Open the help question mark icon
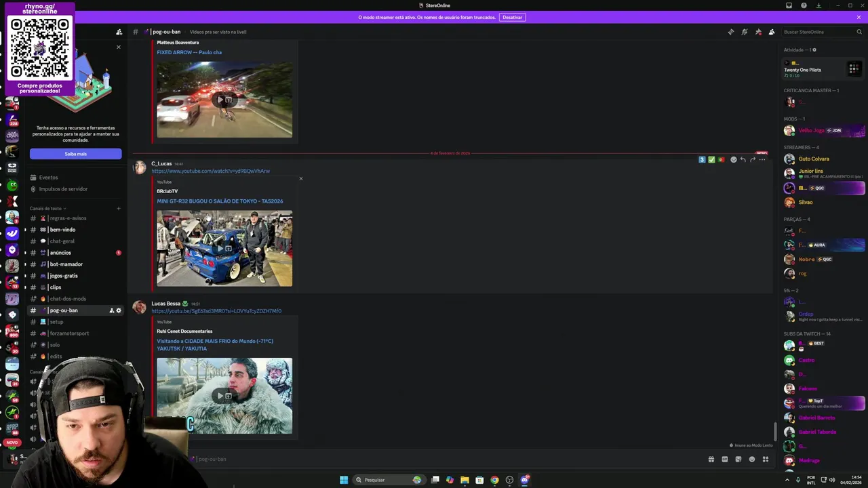 pyautogui.click(x=804, y=5)
